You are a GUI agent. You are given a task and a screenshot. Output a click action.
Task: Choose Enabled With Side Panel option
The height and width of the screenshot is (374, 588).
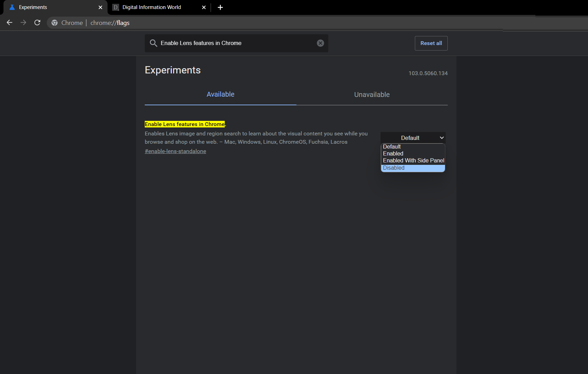pos(413,161)
